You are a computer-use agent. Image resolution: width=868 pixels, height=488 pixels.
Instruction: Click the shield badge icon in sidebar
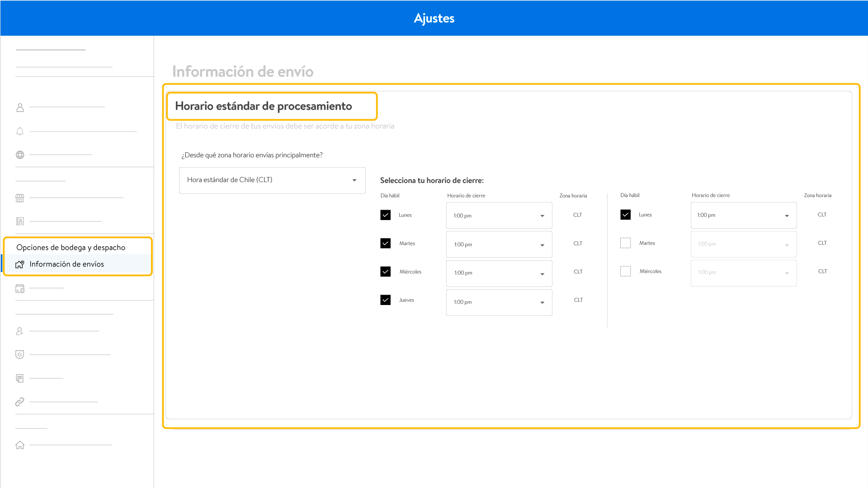(20, 355)
